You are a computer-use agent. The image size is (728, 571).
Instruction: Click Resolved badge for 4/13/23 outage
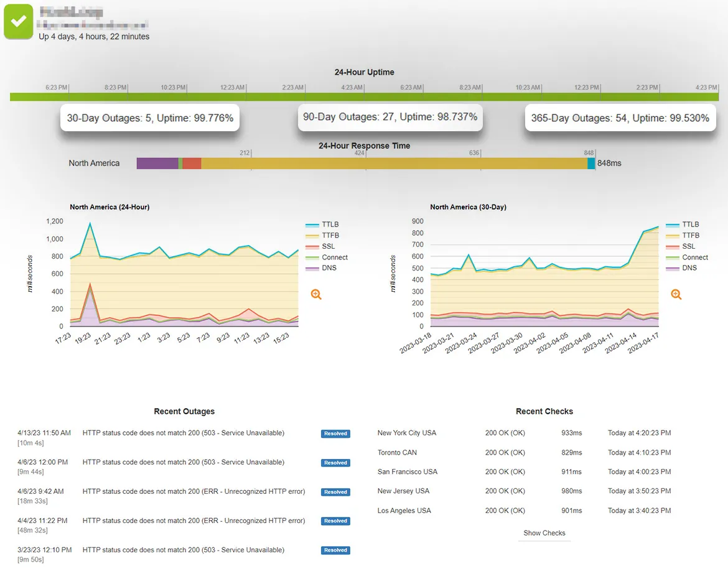coord(335,434)
